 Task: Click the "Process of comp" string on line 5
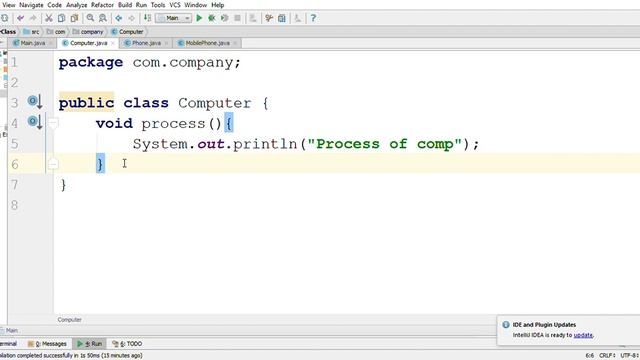[384, 144]
